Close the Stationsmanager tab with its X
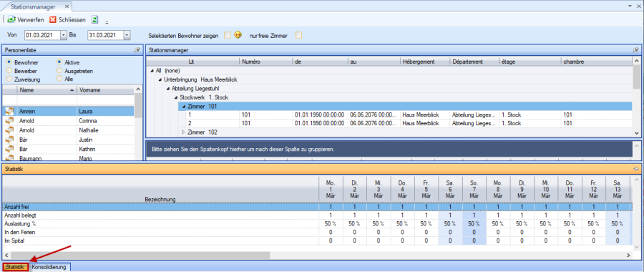The height and width of the screenshot is (272, 644). pyautogui.click(x=67, y=6)
